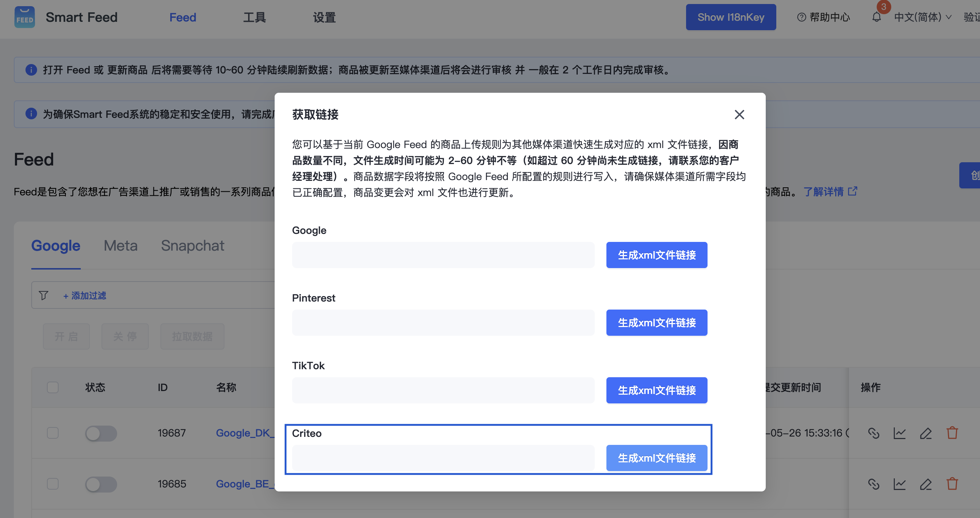Toggle the status switch for feed 19685
Viewport: 980px width, 518px height.
(x=101, y=484)
